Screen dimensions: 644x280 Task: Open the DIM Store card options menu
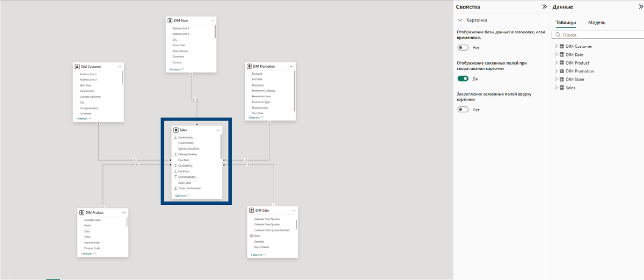212,20
